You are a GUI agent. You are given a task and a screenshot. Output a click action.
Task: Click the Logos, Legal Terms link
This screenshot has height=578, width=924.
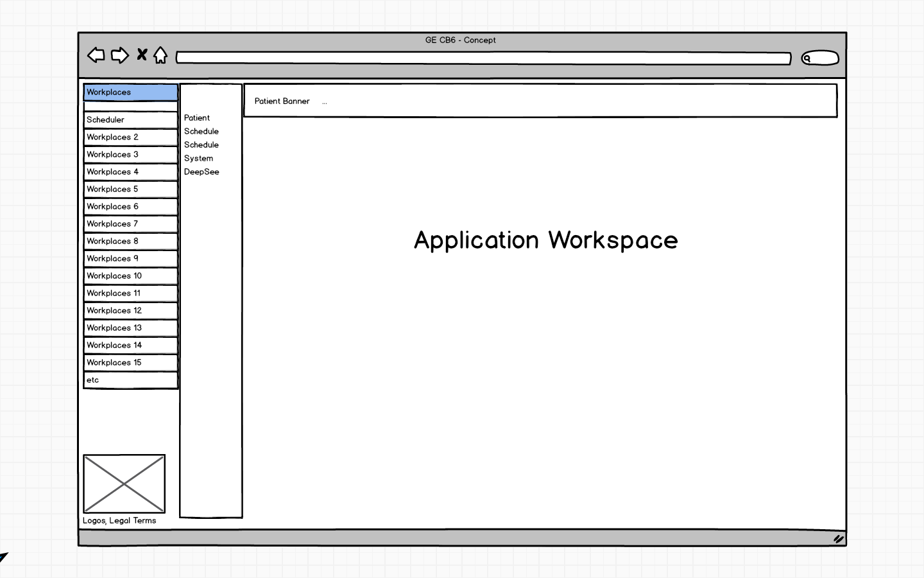pyautogui.click(x=119, y=521)
